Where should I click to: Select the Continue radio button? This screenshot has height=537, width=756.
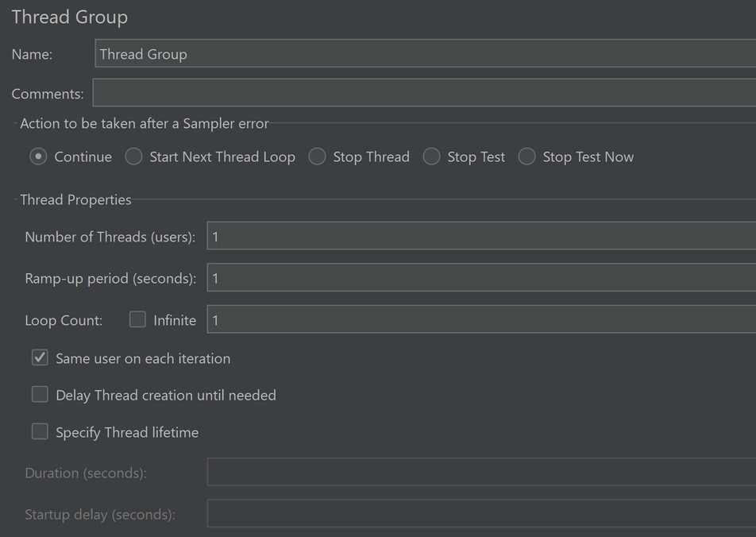coord(38,156)
